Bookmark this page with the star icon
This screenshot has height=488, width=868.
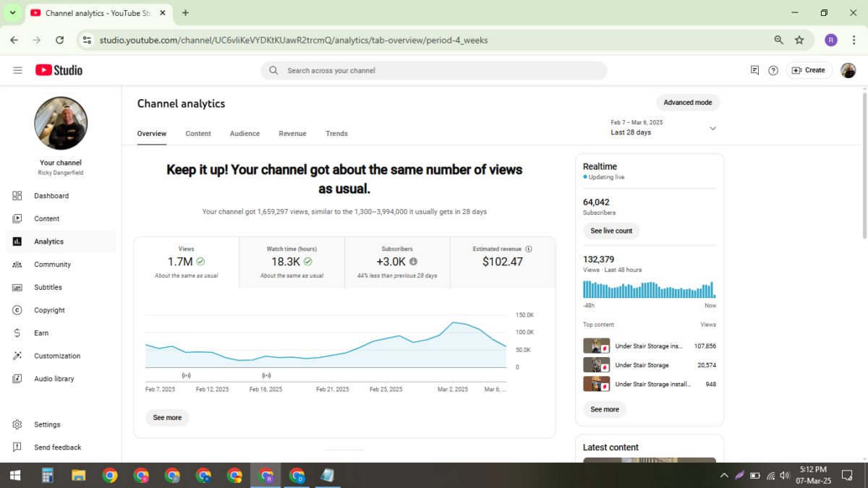click(799, 40)
